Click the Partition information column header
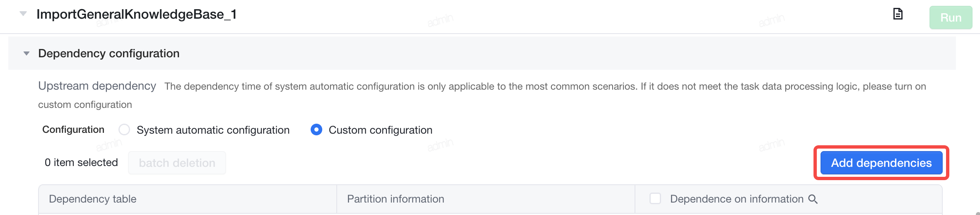The width and height of the screenshot is (980, 215). point(396,199)
